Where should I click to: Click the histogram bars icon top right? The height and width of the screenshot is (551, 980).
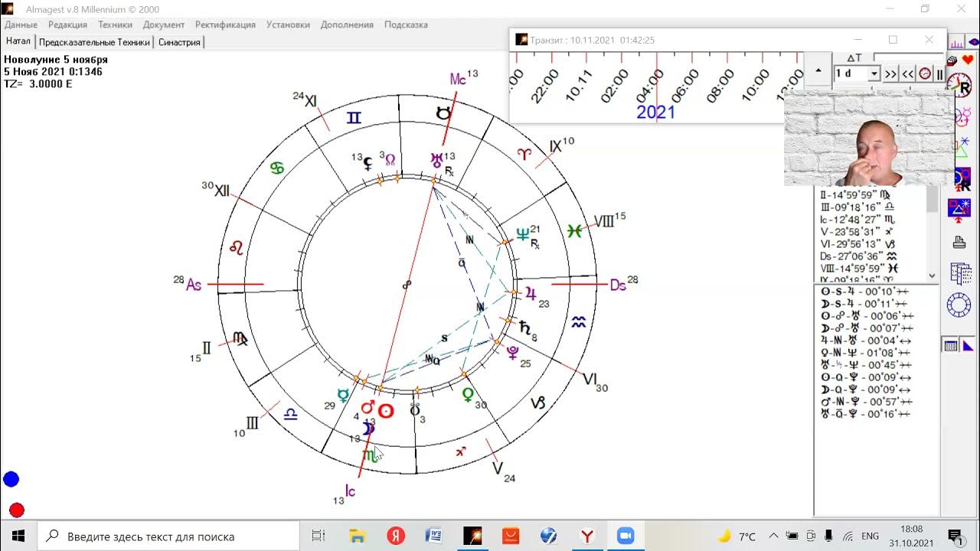(957, 42)
